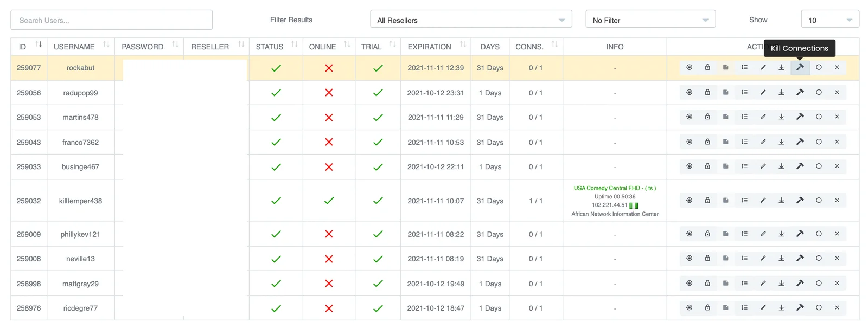Viewport: 868px width, 328px height.
Task: Expand the No Filter dropdown
Action: click(650, 20)
